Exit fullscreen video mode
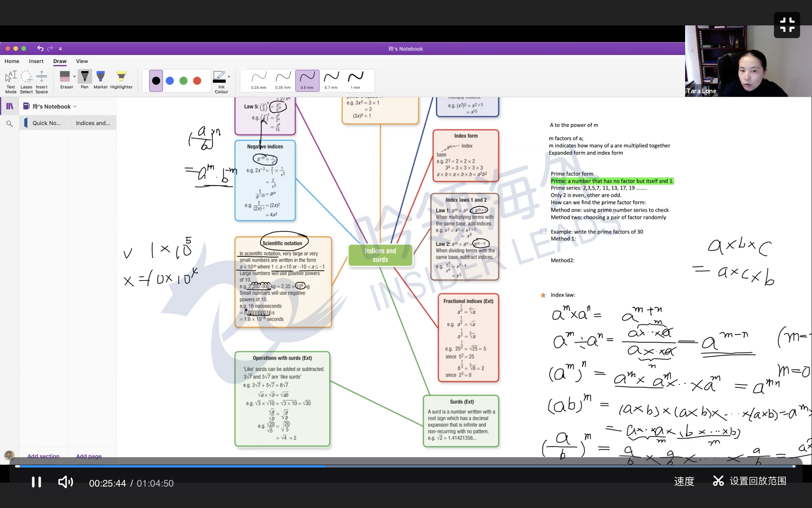The height and width of the screenshot is (508, 812). [x=787, y=25]
